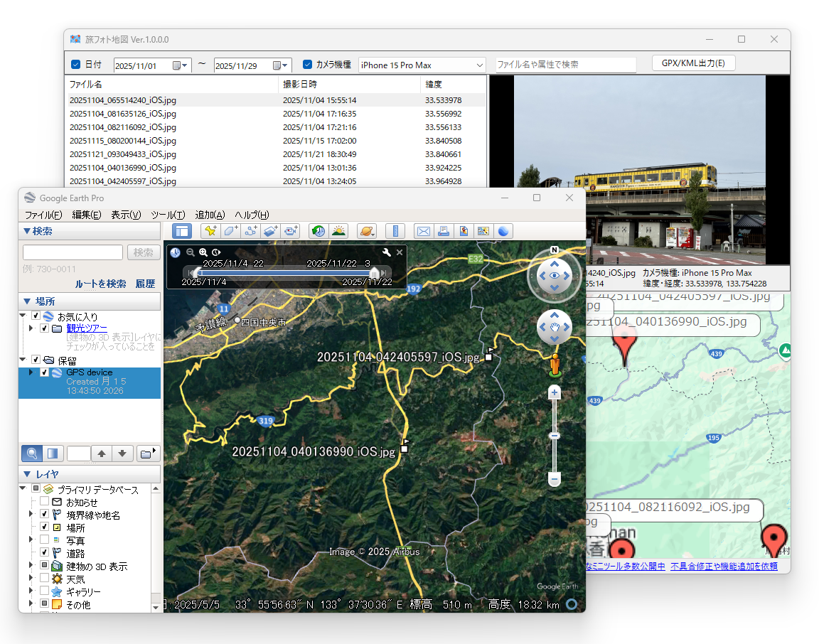Select the Add Placemark tool
This screenshot has width=819, height=644.
210,231
